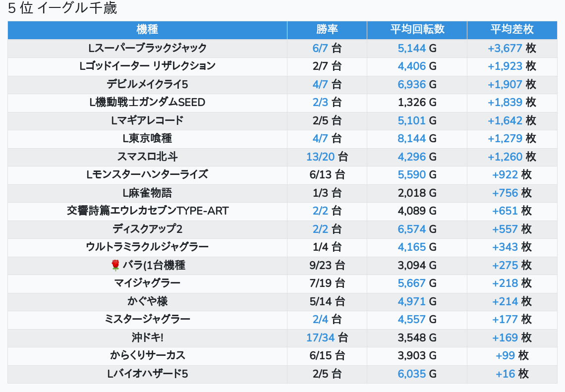This screenshot has width=565, height=392.
Task: Select the Lバイオハザード5 cell
Action: point(147,374)
